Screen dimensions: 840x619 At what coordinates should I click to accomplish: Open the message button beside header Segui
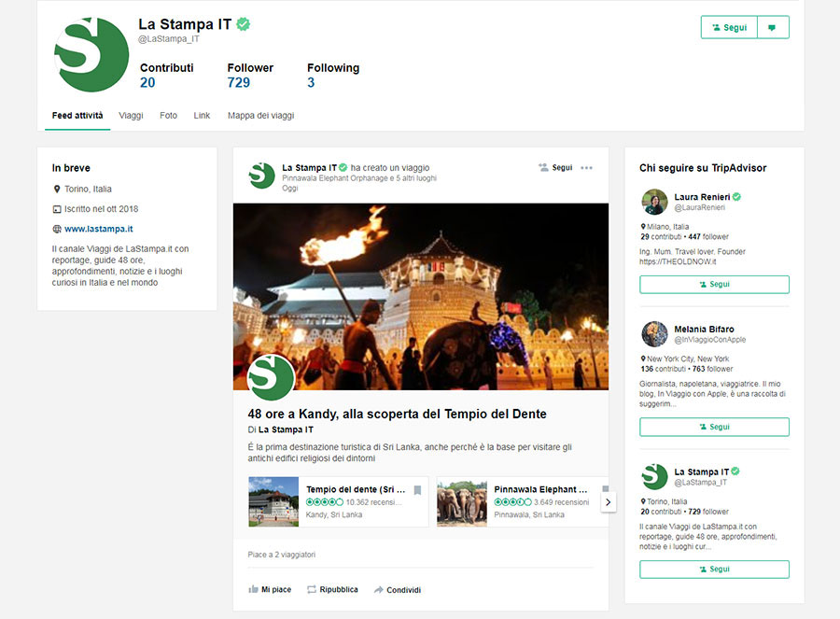click(773, 27)
